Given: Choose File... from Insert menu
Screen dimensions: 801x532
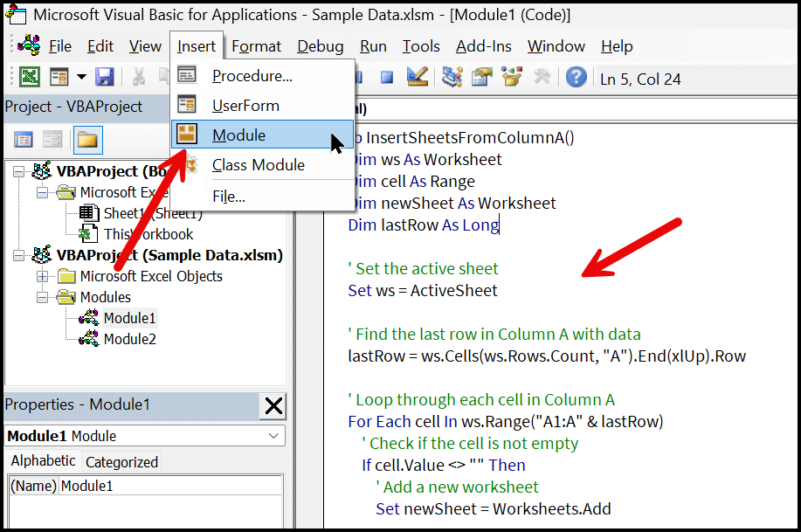Looking at the screenshot, I should tap(263, 197).
